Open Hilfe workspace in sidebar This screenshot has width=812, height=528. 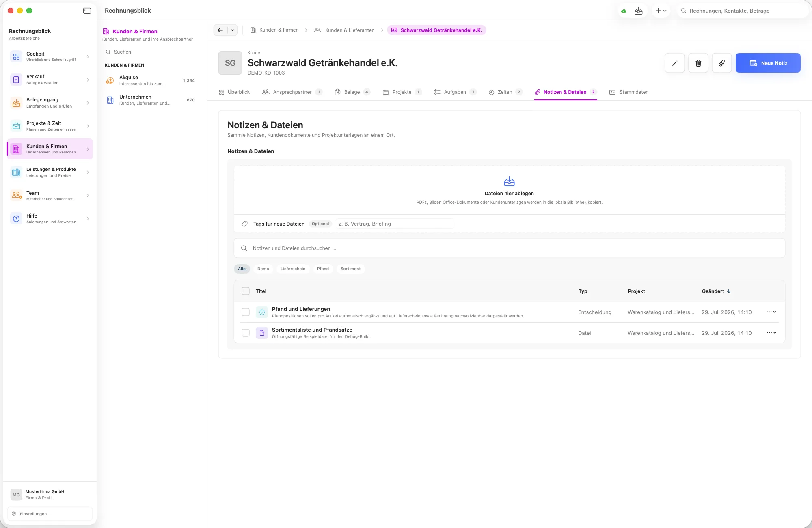coord(50,219)
